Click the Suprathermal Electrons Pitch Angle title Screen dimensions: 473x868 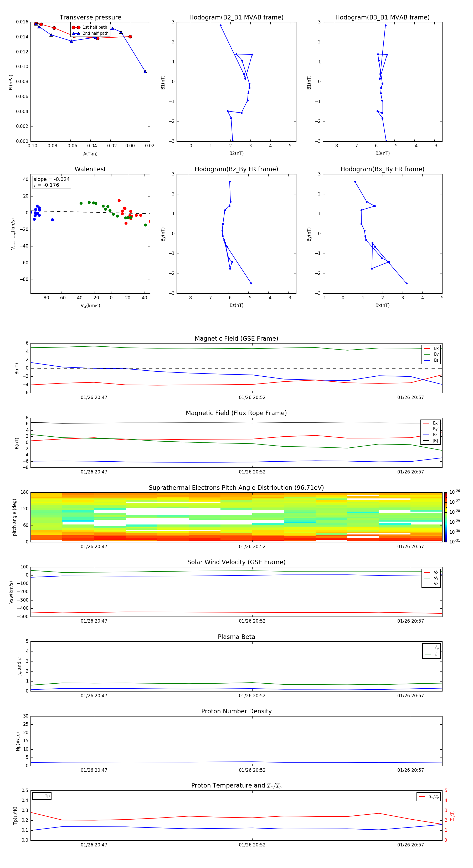pos(236,488)
